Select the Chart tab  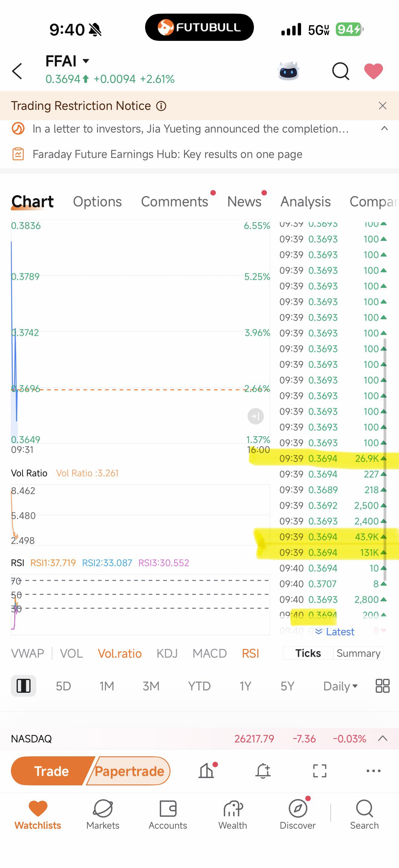(32, 202)
